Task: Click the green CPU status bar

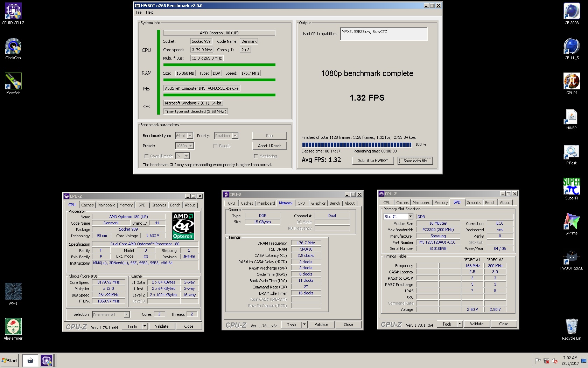Action: (x=219, y=65)
